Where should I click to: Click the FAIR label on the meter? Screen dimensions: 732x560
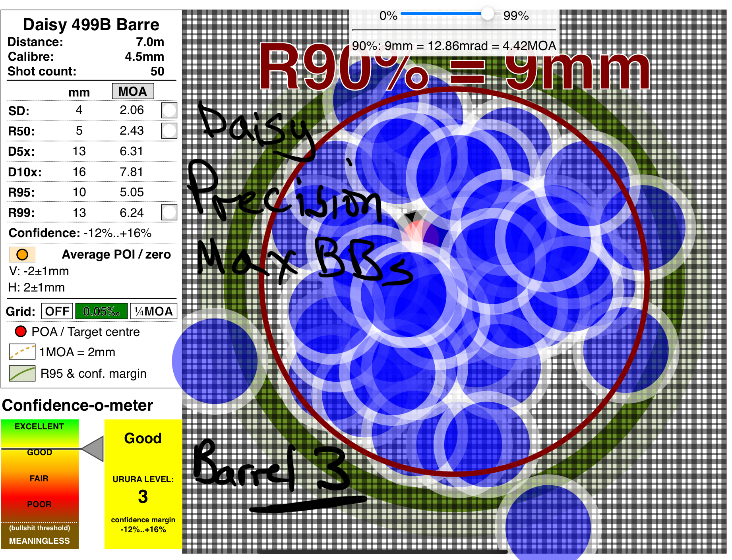click(x=39, y=479)
